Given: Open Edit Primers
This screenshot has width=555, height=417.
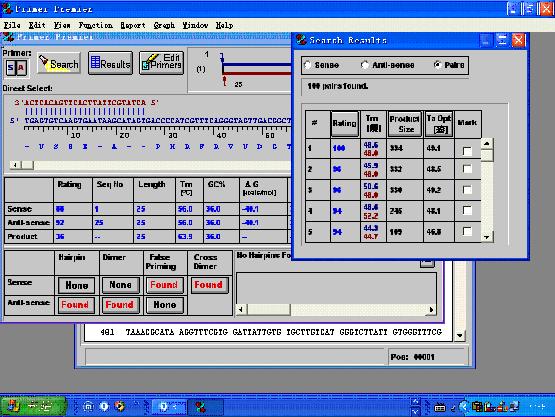Looking at the screenshot, I should click(162, 63).
